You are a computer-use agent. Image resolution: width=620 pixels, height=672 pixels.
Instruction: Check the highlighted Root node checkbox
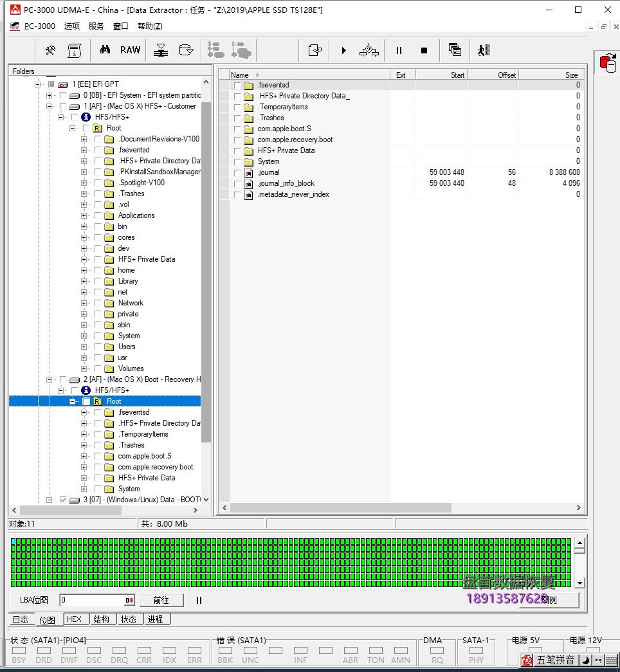coord(86,401)
